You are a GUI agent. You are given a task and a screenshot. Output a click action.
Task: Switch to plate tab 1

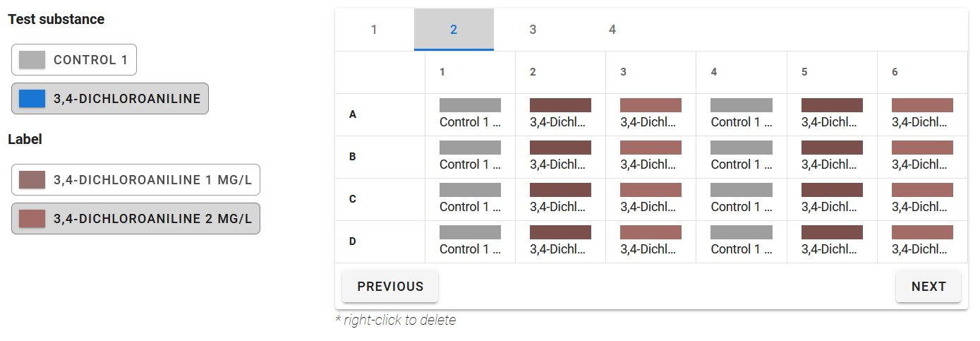tap(374, 30)
